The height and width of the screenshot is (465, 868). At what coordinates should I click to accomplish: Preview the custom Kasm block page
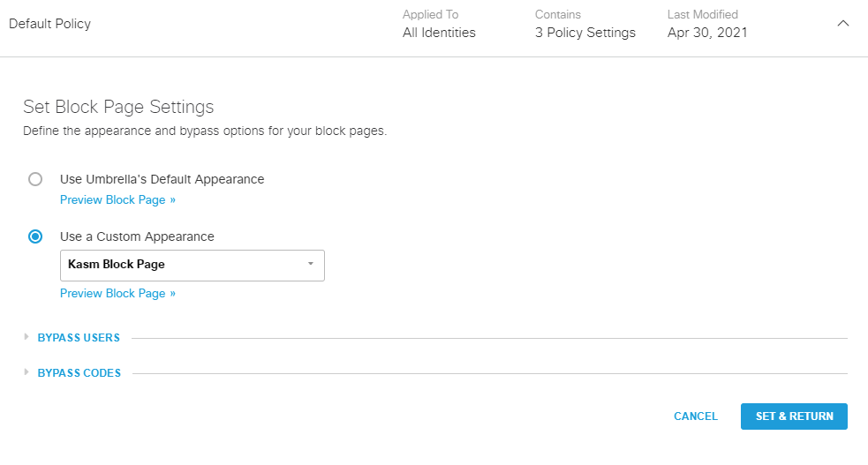[117, 294]
